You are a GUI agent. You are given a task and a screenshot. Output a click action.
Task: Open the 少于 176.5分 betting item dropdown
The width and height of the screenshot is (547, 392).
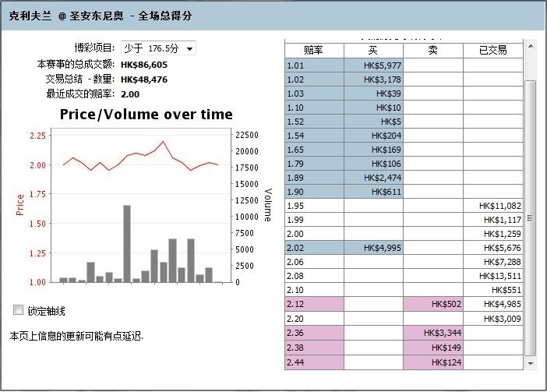(x=159, y=48)
